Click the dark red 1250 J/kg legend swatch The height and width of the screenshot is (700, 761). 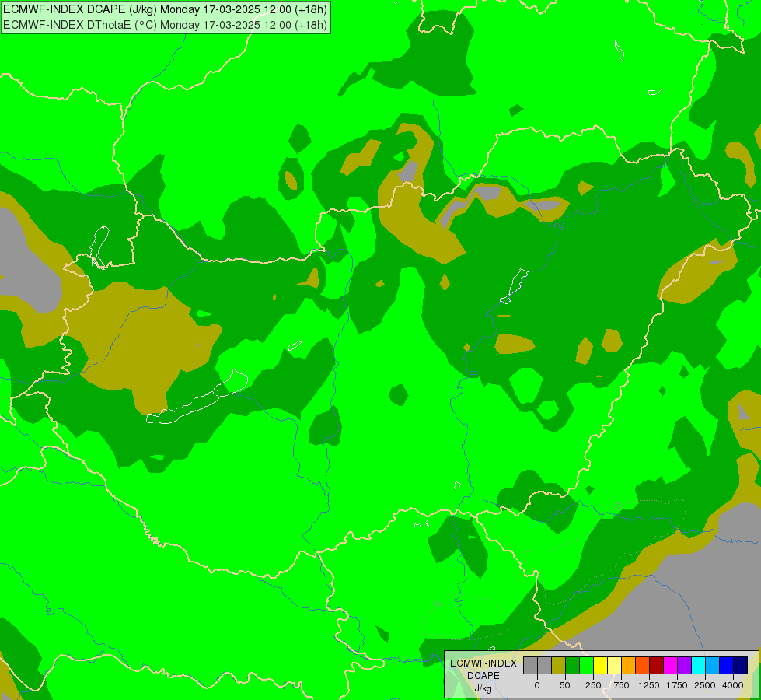(657, 666)
